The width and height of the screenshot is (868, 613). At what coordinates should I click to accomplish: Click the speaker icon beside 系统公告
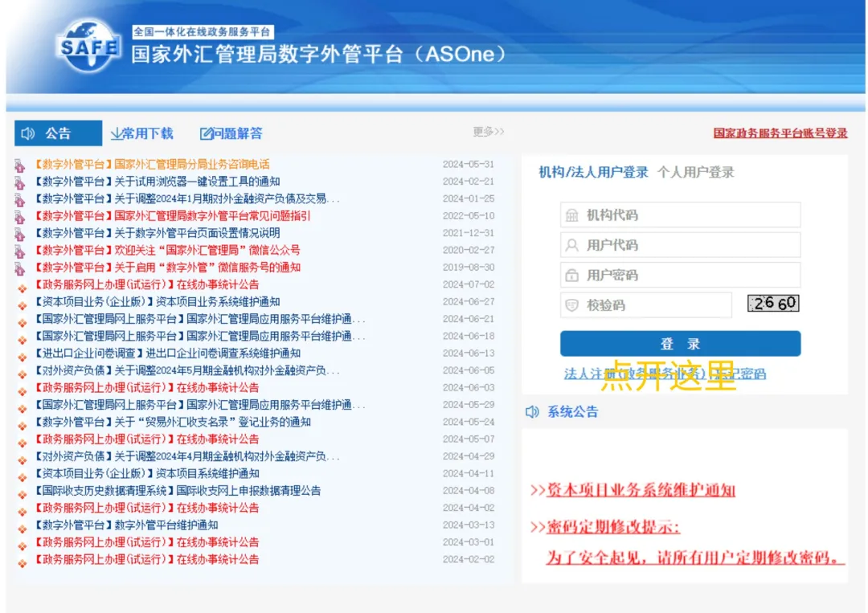tap(532, 412)
